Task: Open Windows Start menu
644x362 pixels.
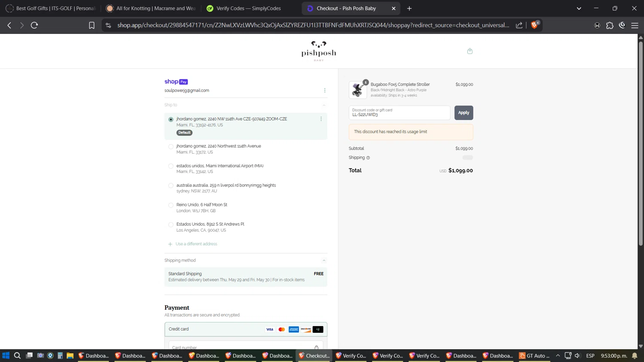Action: click(x=6, y=356)
